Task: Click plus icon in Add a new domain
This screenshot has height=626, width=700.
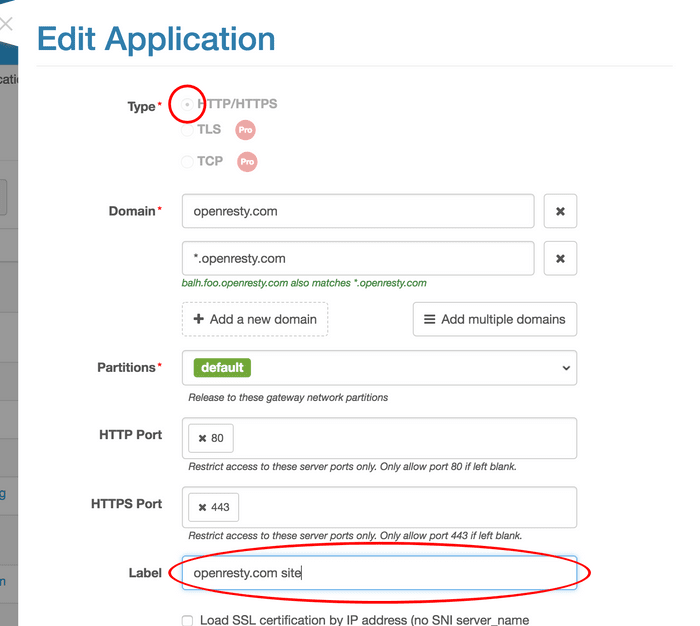Action: (x=199, y=319)
